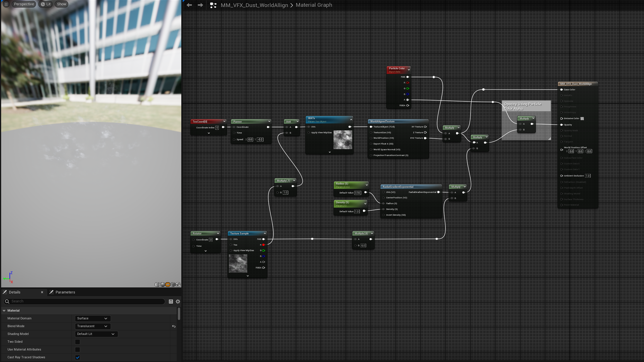Select the Details tab
644x362 pixels.
tap(14, 292)
